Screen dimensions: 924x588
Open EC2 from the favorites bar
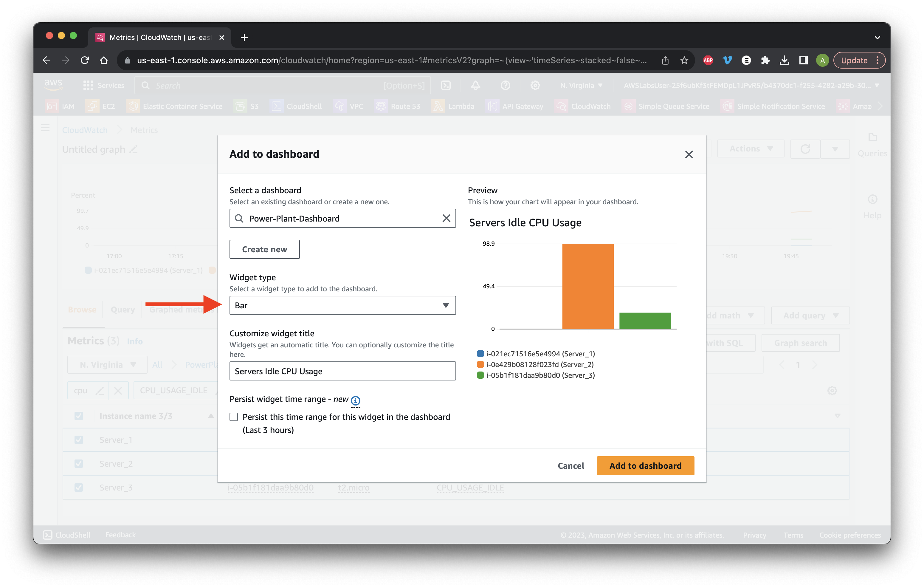coord(100,106)
